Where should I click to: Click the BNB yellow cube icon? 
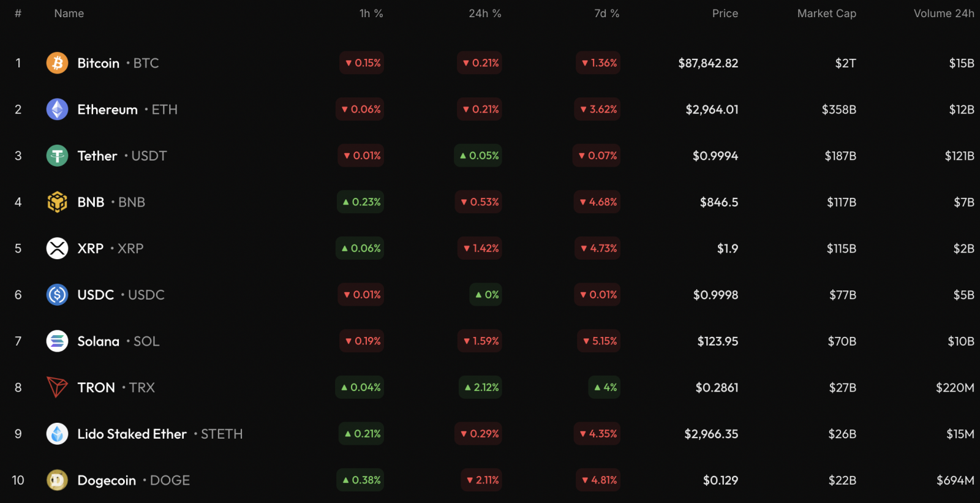(57, 202)
